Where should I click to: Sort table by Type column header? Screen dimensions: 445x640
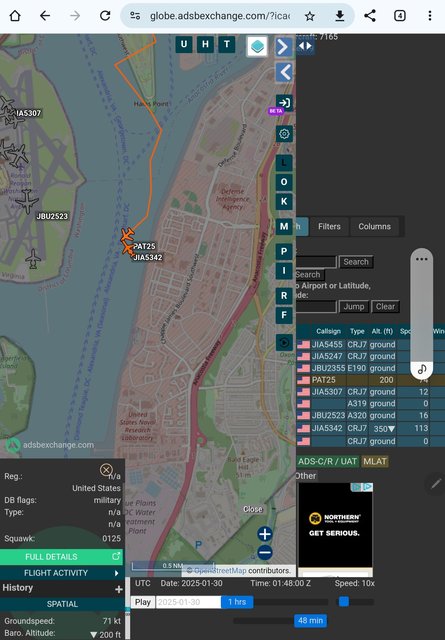(357, 331)
